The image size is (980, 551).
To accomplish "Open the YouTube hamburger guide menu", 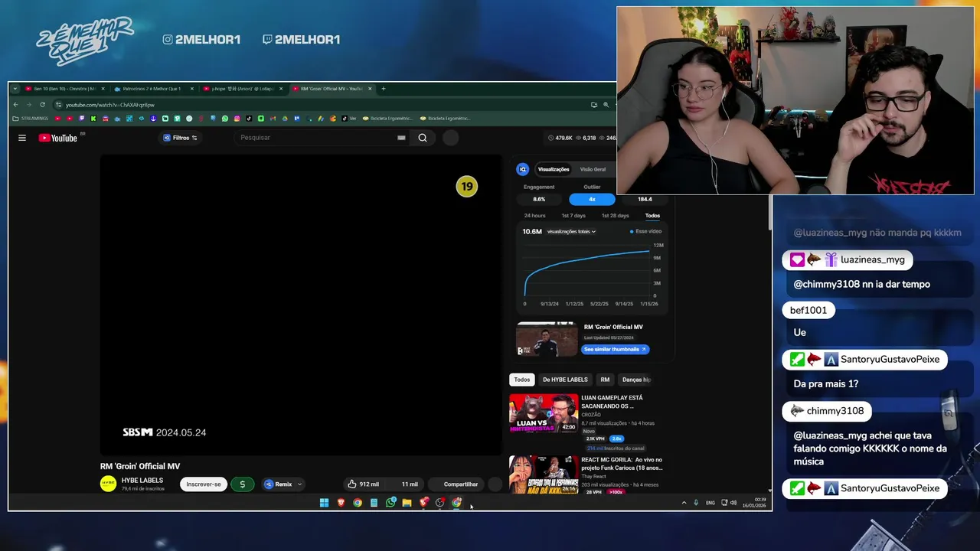I will (22, 138).
